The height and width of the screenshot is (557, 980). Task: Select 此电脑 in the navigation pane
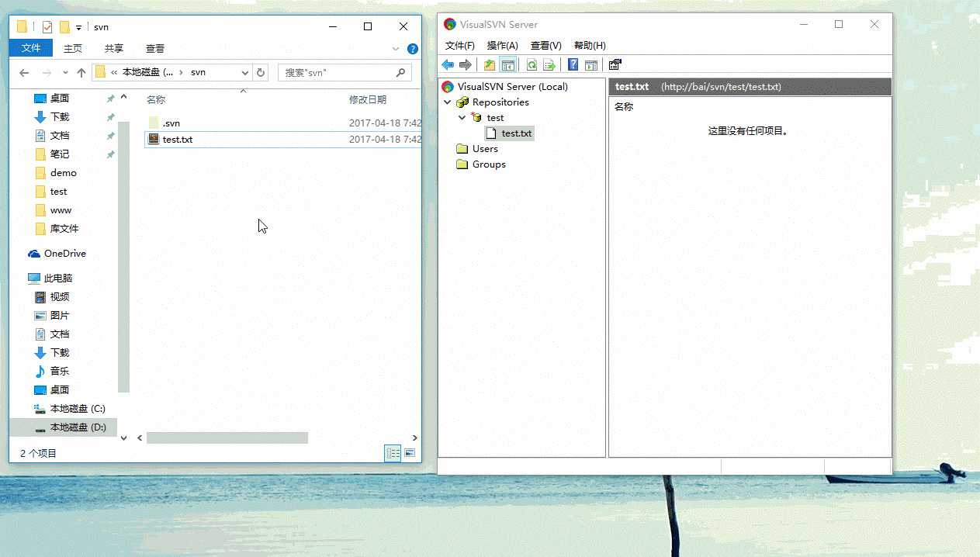coord(58,278)
